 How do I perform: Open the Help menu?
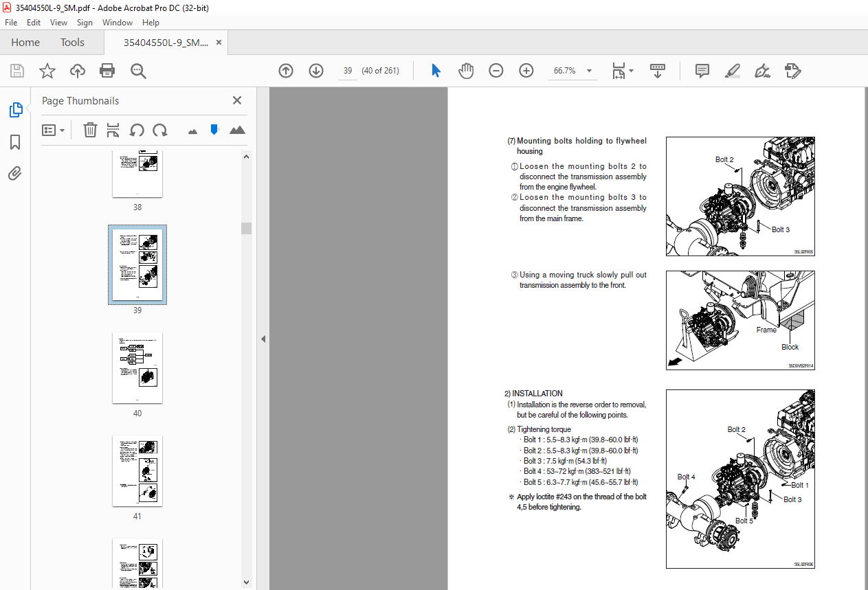tap(151, 23)
